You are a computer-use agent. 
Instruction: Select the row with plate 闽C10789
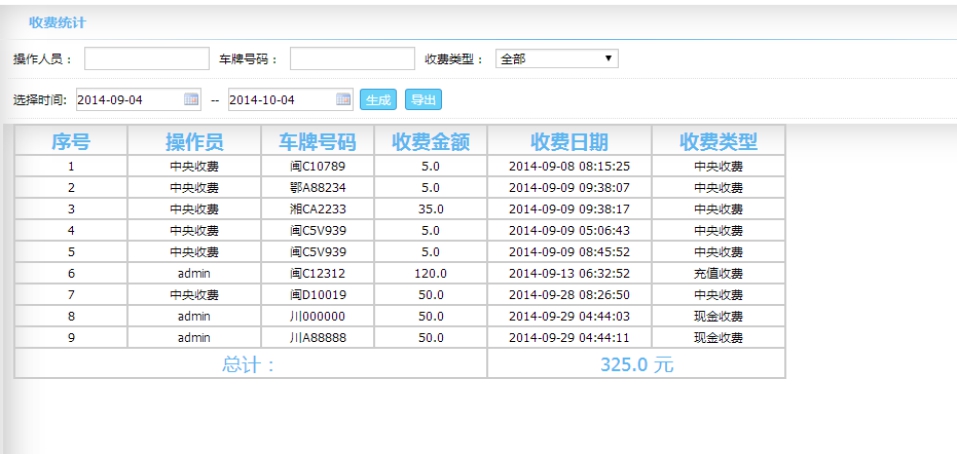click(317, 166)
